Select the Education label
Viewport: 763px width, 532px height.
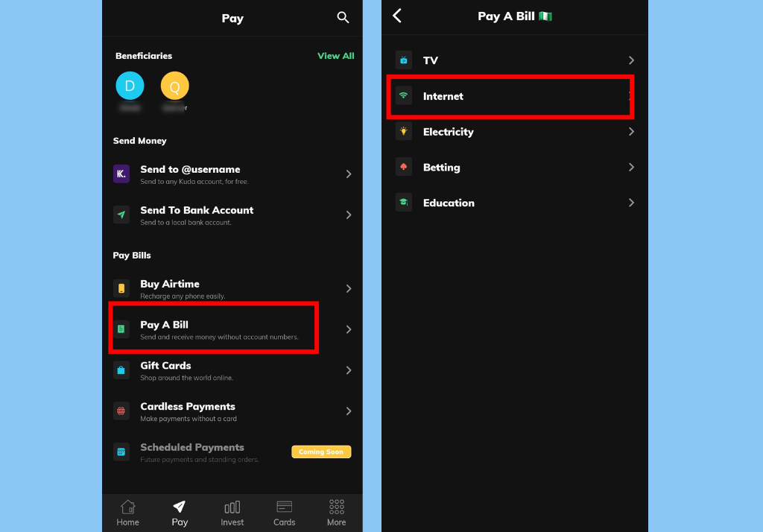pos(449,203)
